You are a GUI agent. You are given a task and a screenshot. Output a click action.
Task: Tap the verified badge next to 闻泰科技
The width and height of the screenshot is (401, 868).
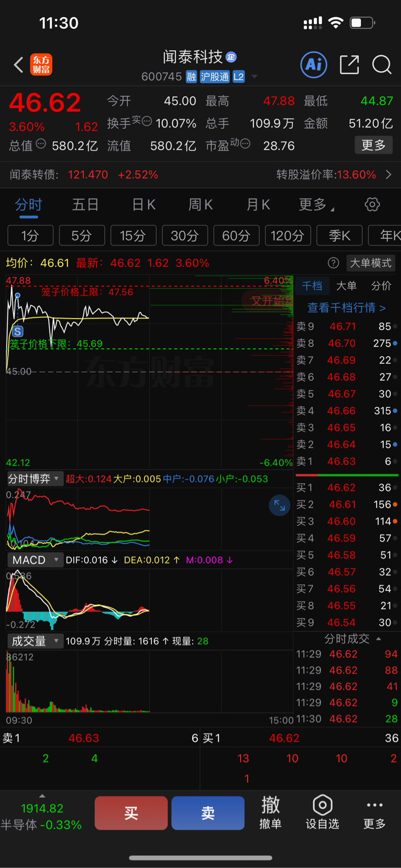pos(231,56)
